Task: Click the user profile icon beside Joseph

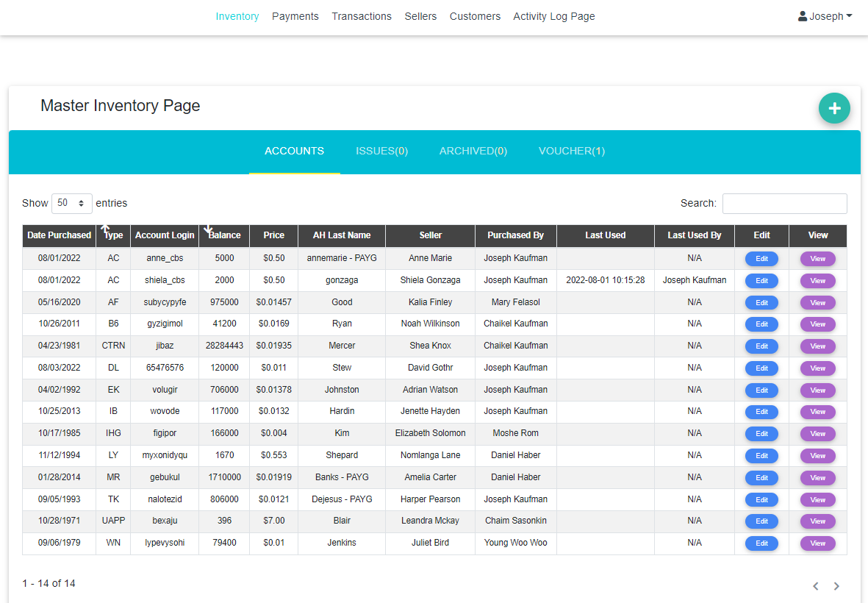Action: 803,16
